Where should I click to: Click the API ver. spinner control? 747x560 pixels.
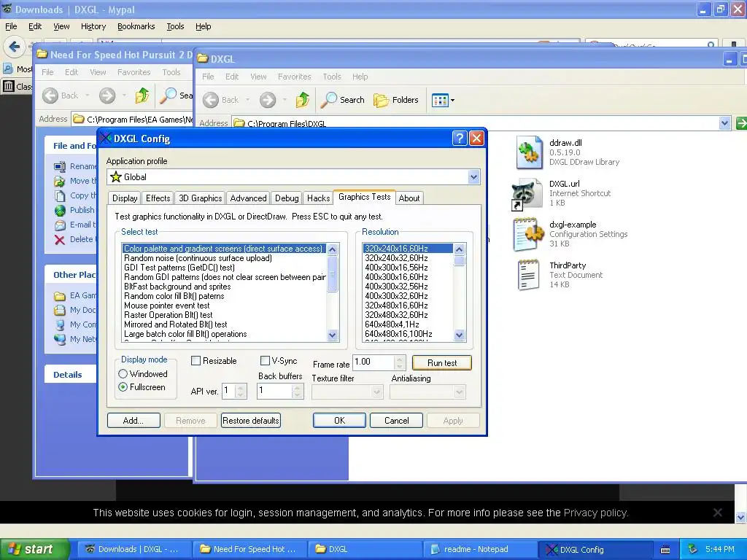241,392
